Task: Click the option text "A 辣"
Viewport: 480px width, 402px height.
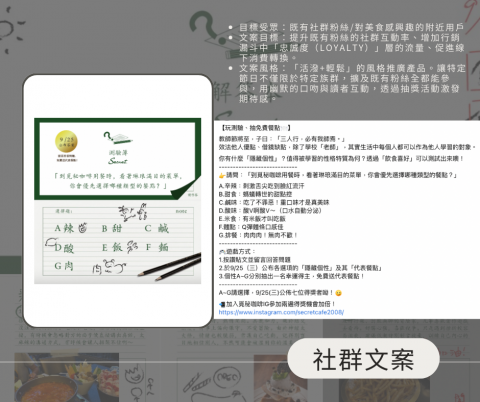Action: coord(64,228)
